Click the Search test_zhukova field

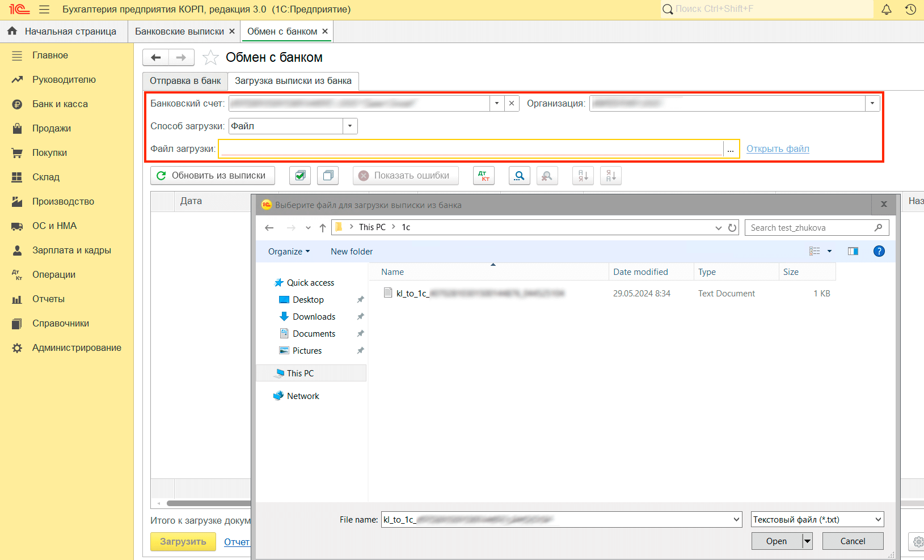coord(810,228)
